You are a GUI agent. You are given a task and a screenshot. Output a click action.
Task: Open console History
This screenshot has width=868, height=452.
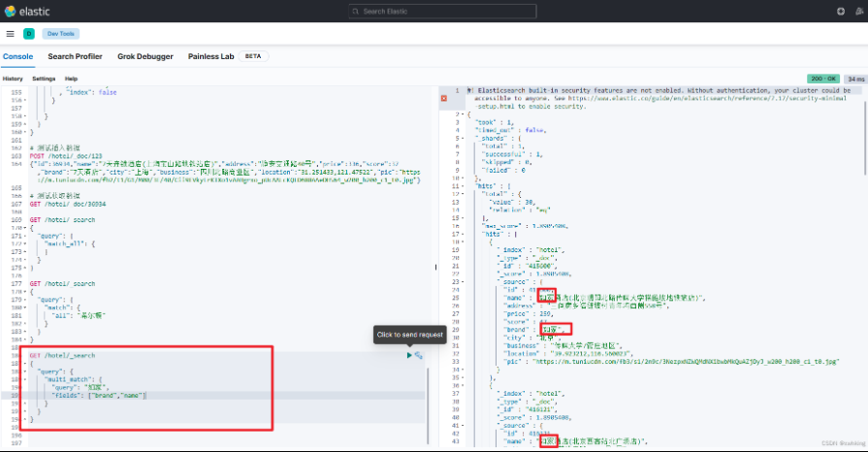[x=13, y=79]
